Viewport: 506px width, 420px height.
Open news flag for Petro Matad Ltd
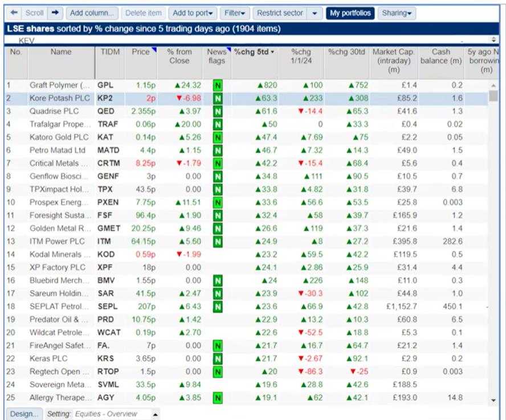pos(218,150)
